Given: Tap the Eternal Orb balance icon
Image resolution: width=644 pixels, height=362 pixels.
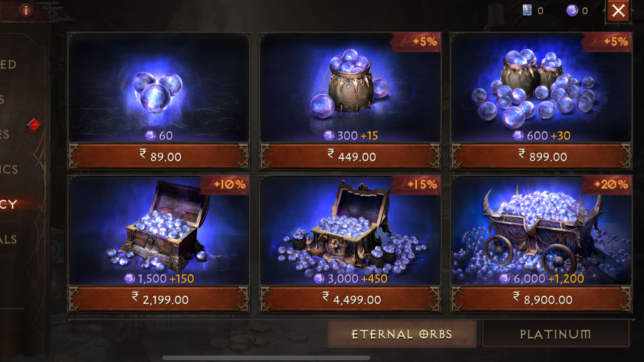Looking at the screenshot, I should click(572, 11).
